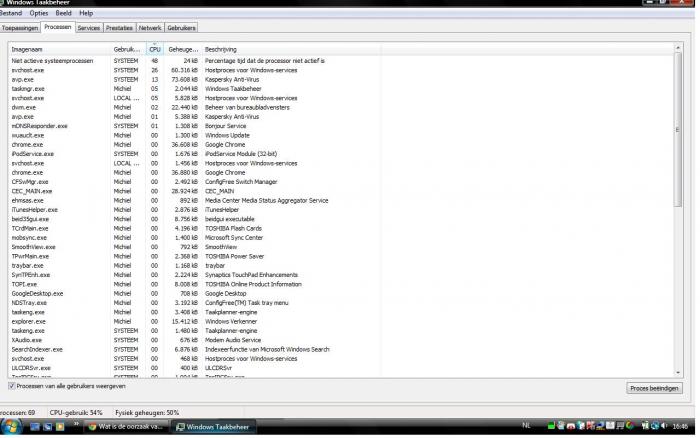
Task: Select the SearchIndexer.exe process row
Action: pos(194,350)
